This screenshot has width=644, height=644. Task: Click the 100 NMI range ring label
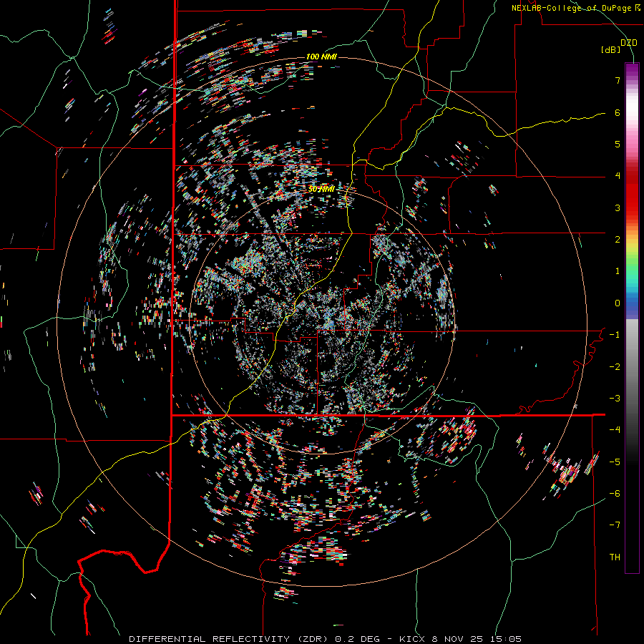coord(321,57)
